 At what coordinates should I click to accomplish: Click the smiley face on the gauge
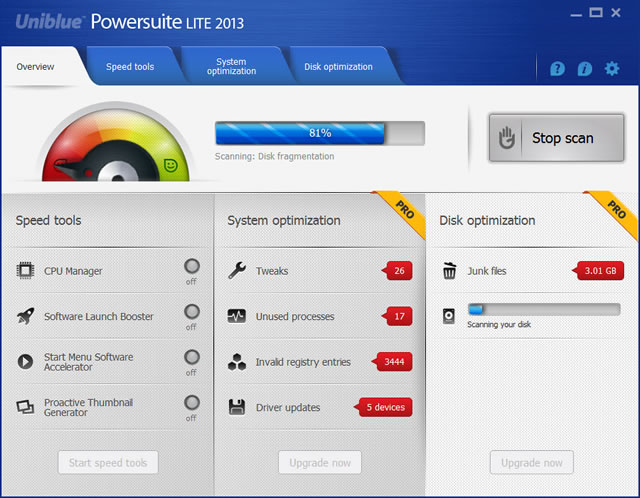[x=171, y=165]
